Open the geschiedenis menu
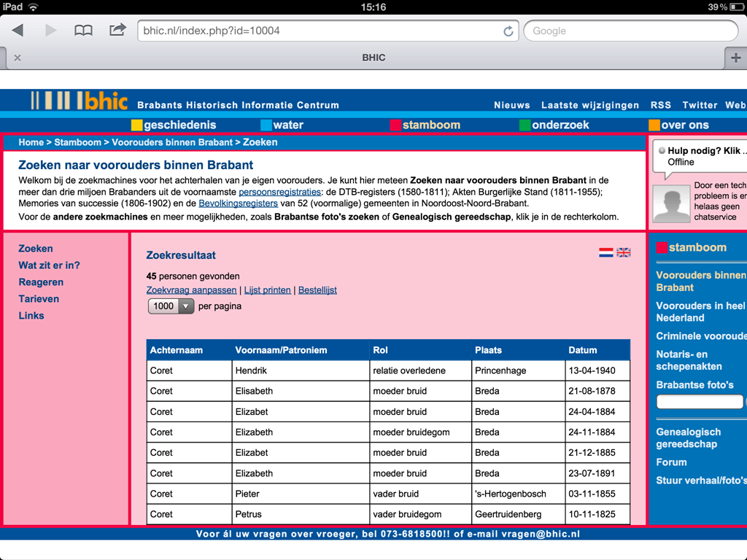The height and width of the screenshot is (560, 747). pos(179,125)
